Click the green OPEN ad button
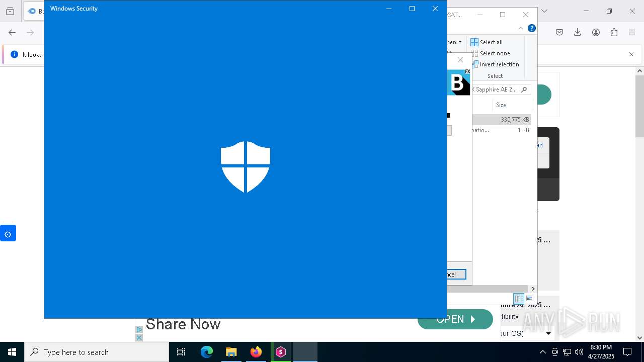 click(x=455, y=319)
